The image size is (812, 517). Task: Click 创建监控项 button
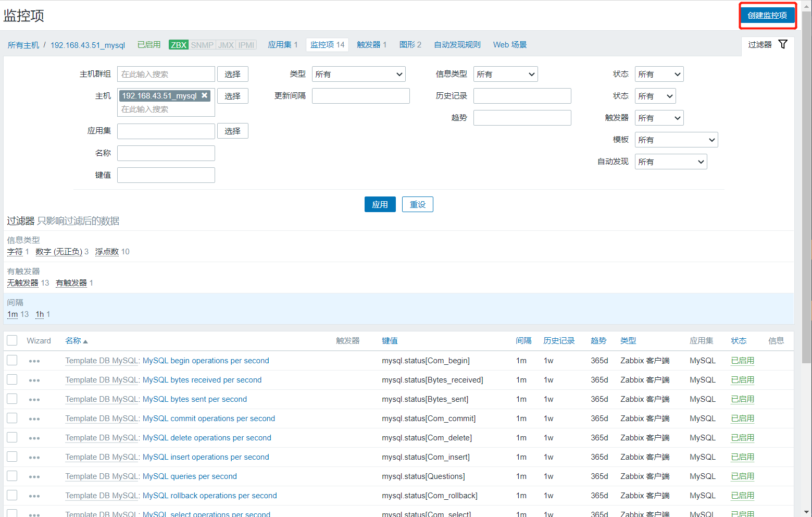[767, 16]
